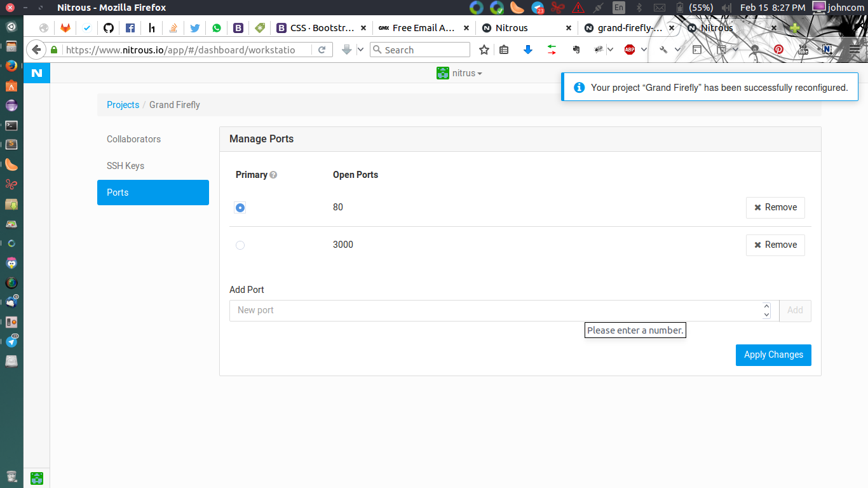The image size is (868, 488).
Task: Close the grand-firefly tab
Action: click(673, 28)
